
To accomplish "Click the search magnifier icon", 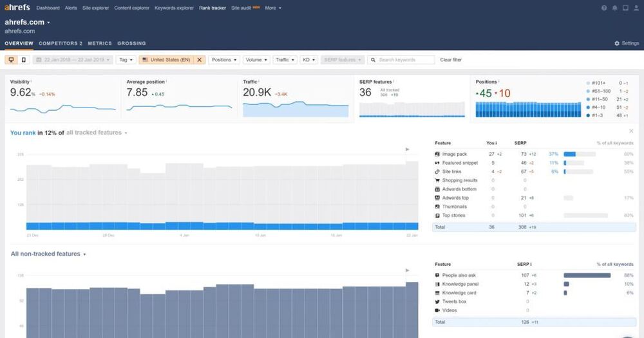I will pos(373,60).
